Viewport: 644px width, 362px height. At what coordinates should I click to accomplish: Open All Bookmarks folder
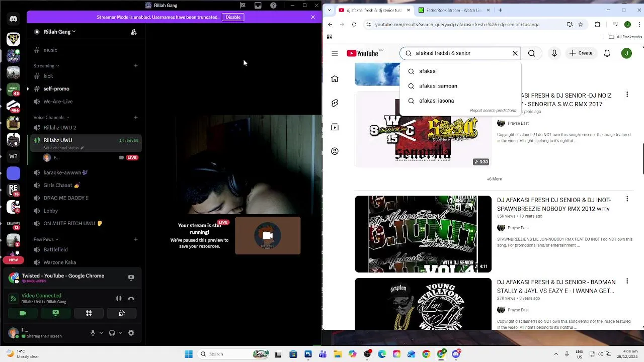point(625,37)
